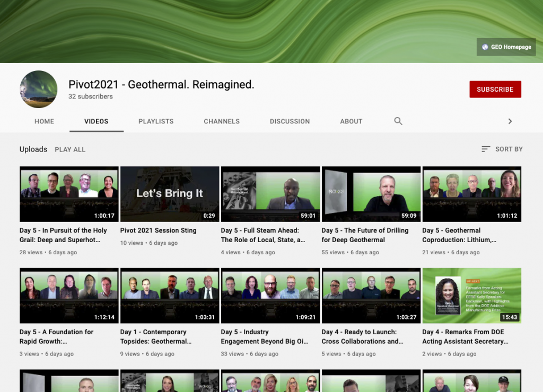
Task: Subscribe to the Pivot2021 channel
Action: [x=495, y=90]
